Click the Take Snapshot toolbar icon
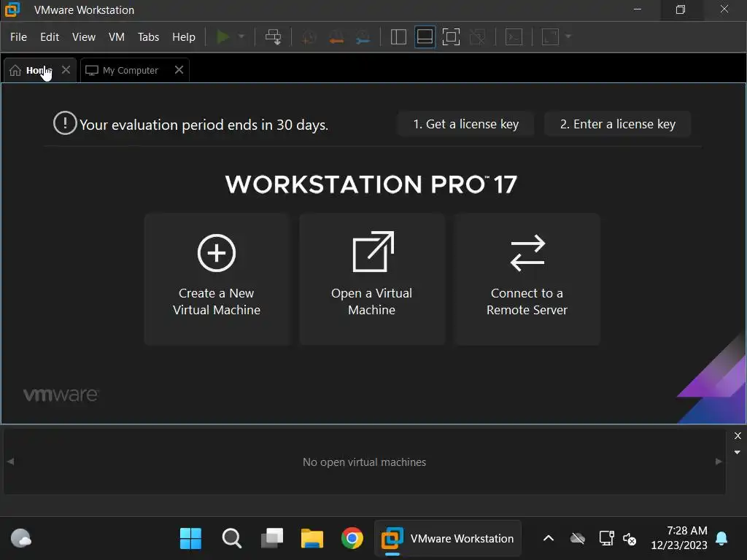 pyautogui.click(x=309, y=37)
